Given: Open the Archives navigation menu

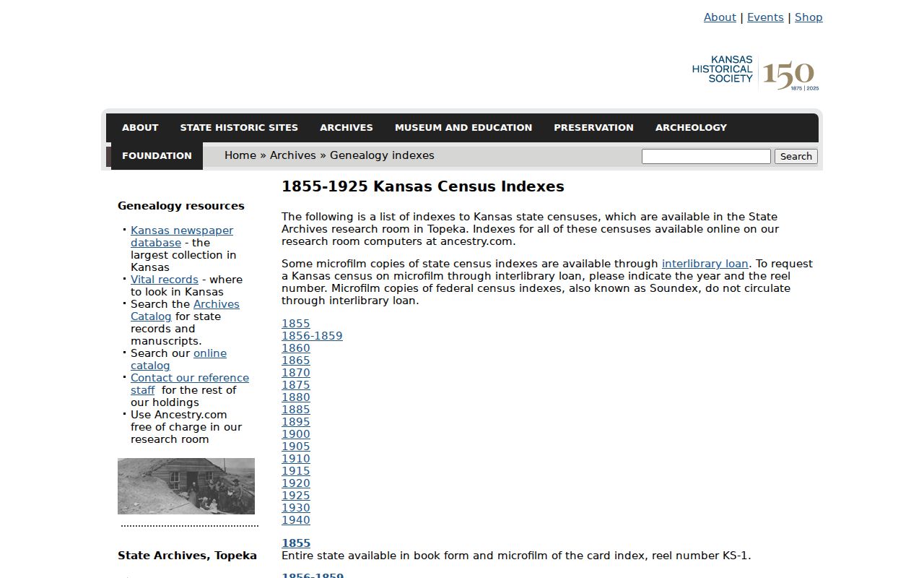Looking at the screenshot, I should (x=346, y=127).
